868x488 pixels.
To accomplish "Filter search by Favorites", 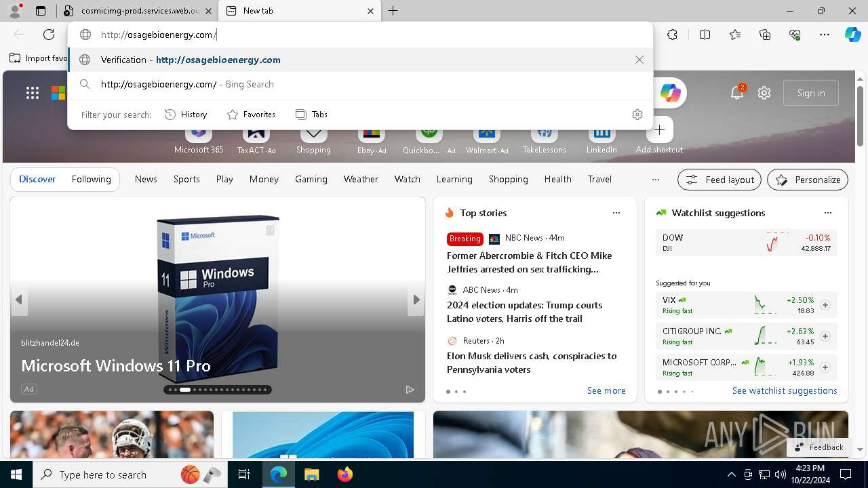I will coord(251,115).
